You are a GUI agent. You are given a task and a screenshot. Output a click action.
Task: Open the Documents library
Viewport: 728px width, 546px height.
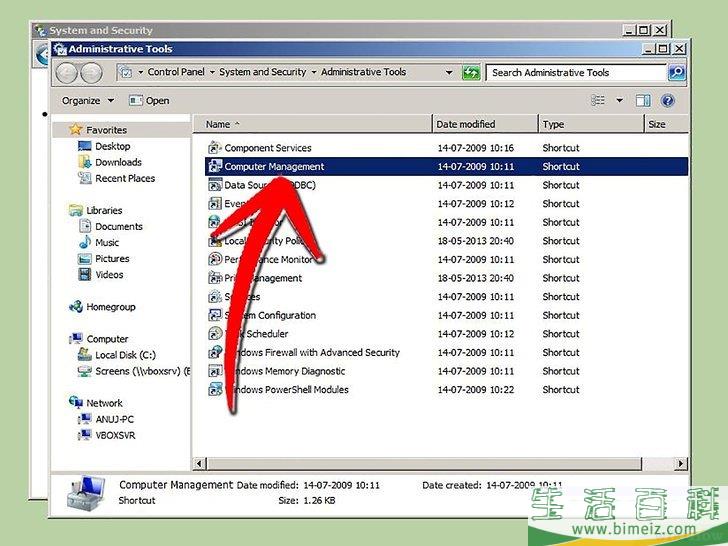tap(110, 227)
